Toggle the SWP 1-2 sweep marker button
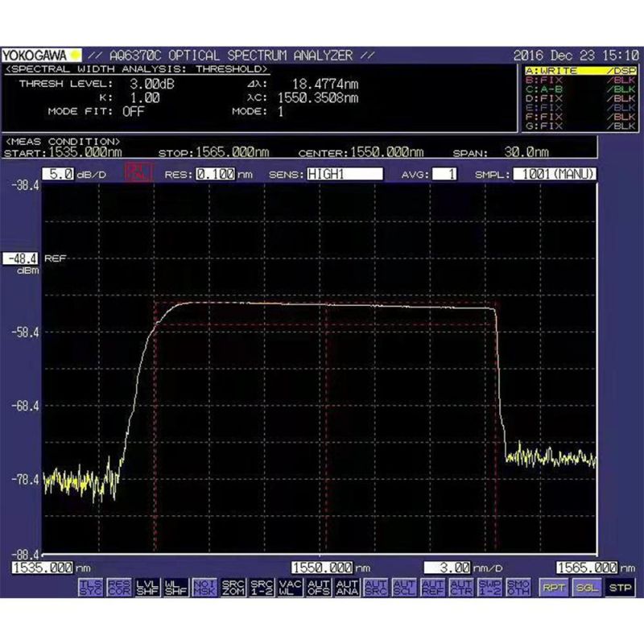This screenshot has height=644, width=644. (x=490, y=587)
